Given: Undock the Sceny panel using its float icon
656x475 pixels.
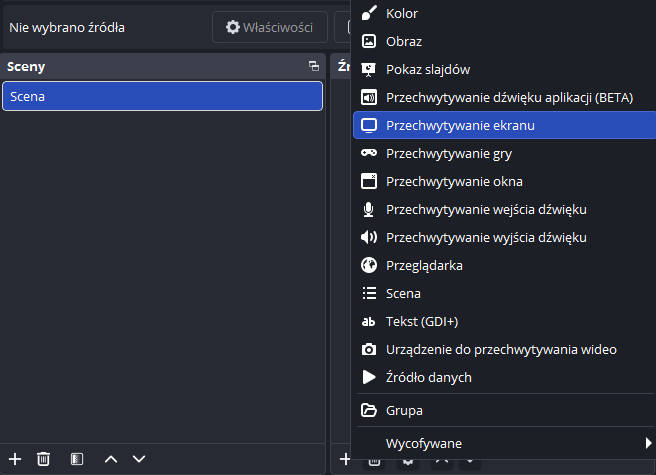Looking at the screenshot, I should click(313, 67).
